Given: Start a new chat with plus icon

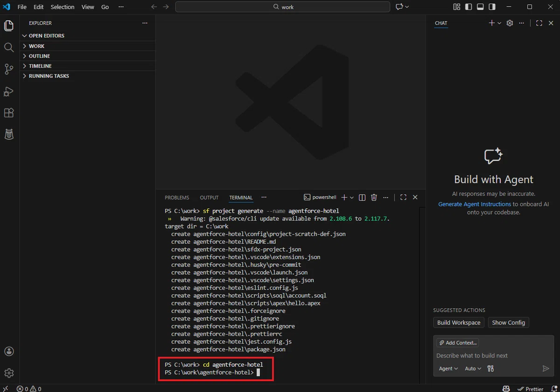Looking at the screenshot, I should point(491,23).
